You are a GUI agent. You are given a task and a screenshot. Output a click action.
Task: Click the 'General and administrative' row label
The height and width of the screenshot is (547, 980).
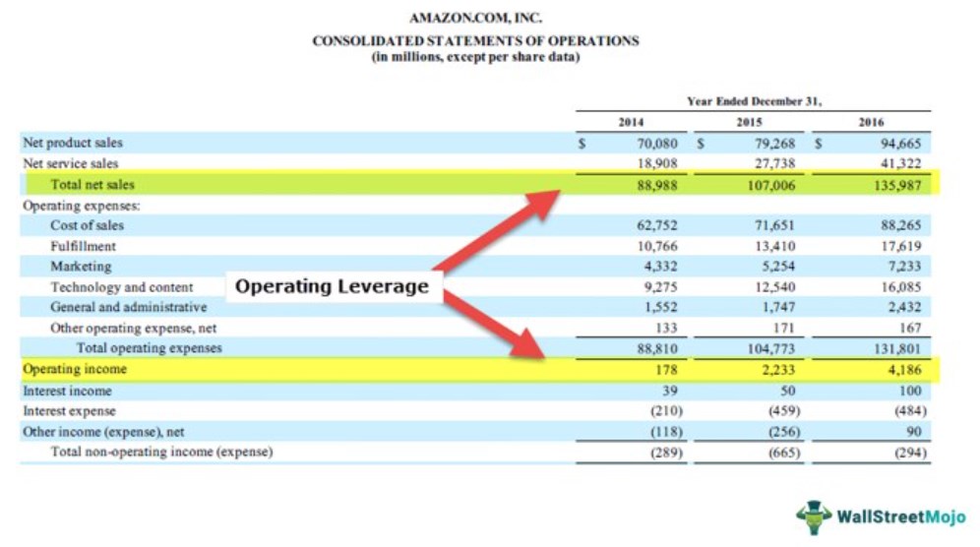pyautogui.click(x=128, y=307)
